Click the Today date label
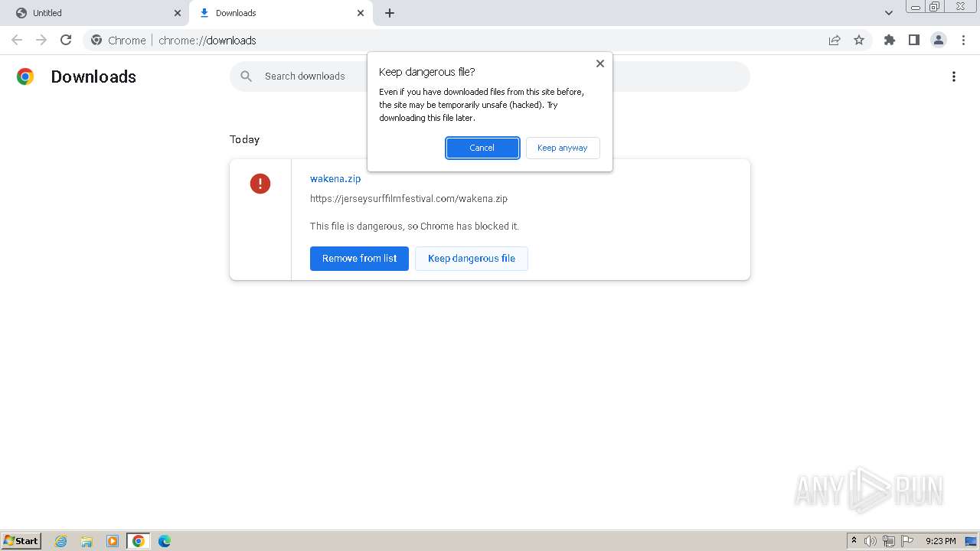Screen dimensions: 980x551 (x=244, y=139)
